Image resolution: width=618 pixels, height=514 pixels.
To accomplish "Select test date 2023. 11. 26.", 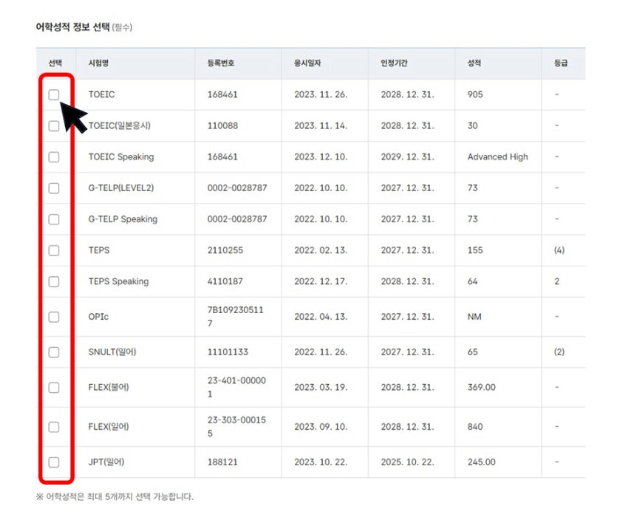I will point(321,95).
